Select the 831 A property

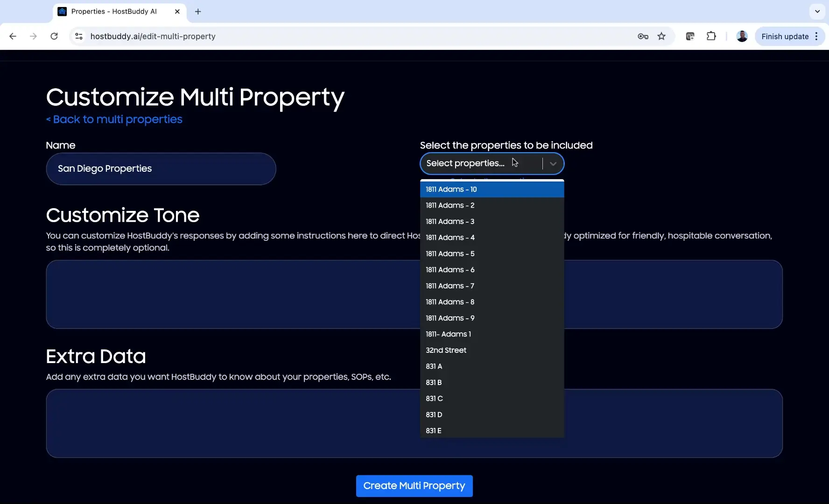492,366
